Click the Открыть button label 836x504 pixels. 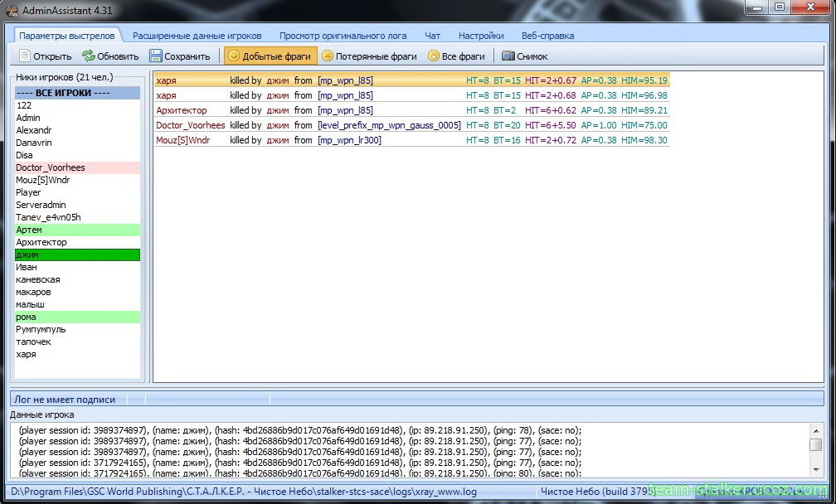pos(52,56)
